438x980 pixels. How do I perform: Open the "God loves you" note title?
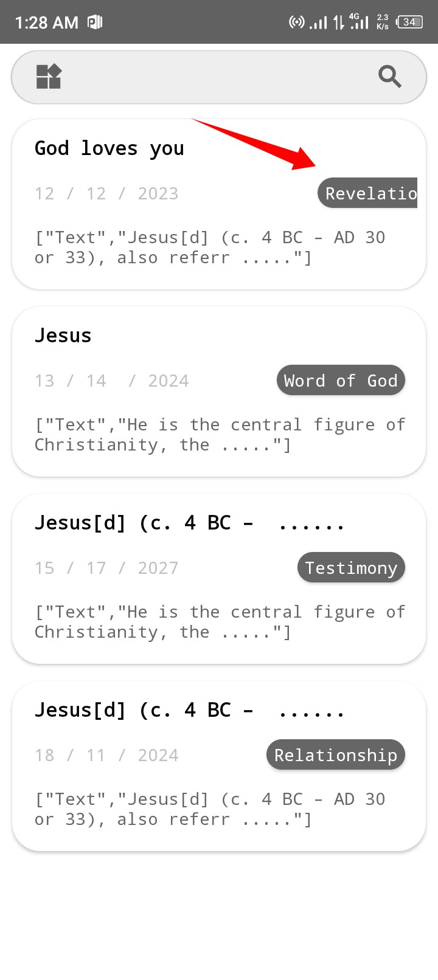click(109, 148)
